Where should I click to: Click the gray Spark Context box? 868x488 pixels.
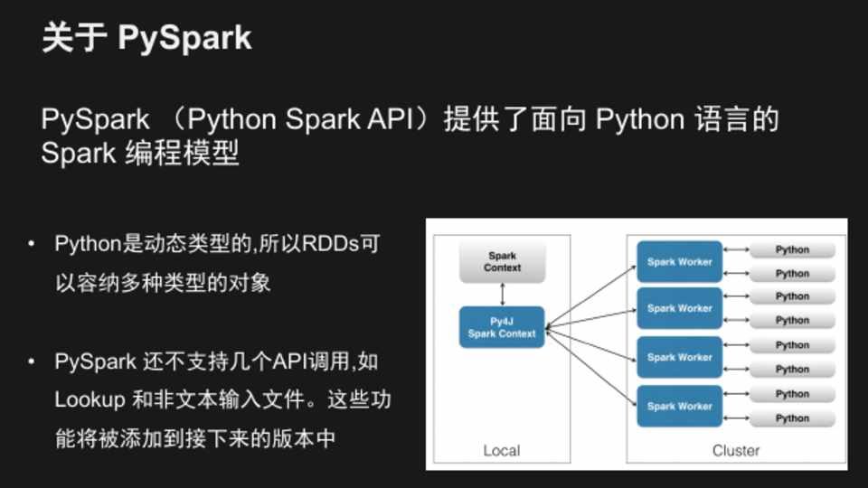click(x=502, y=262)
